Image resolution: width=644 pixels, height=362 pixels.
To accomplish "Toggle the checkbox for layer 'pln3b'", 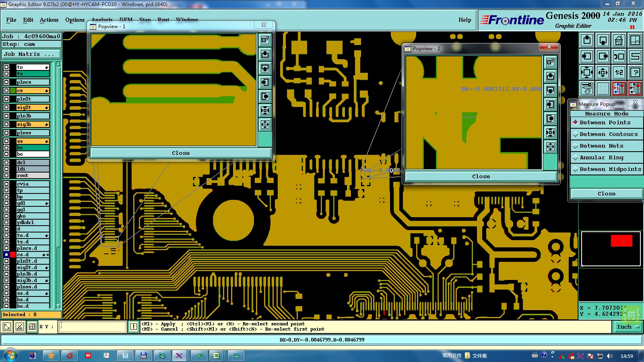I will [x=6, y=116].
